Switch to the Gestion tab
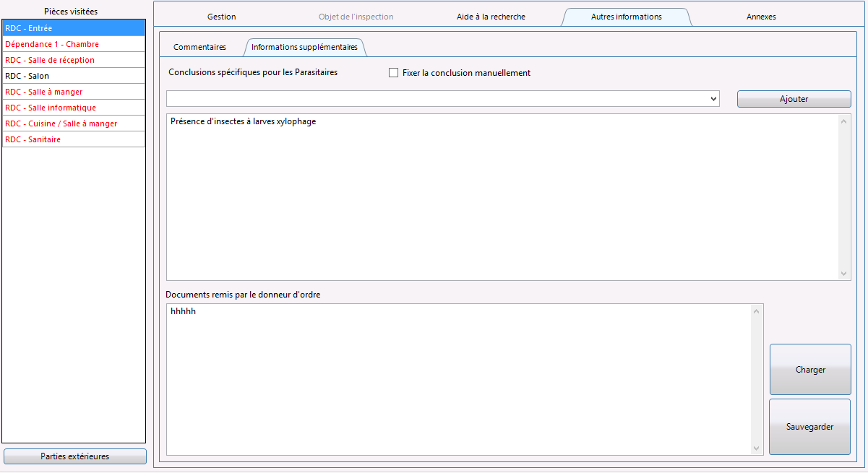 pos(221,17)
